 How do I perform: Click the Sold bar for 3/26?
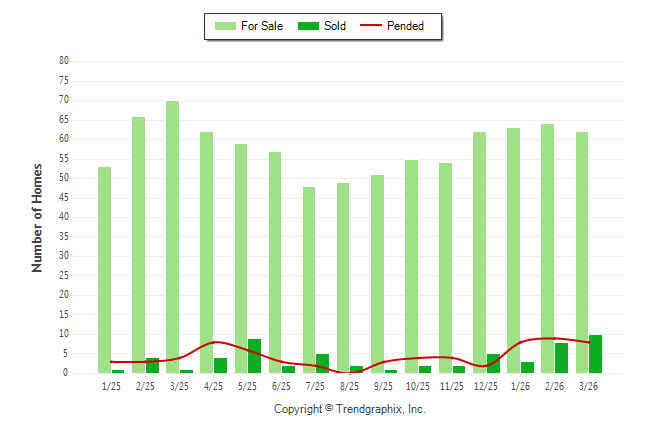pos(596,354)
